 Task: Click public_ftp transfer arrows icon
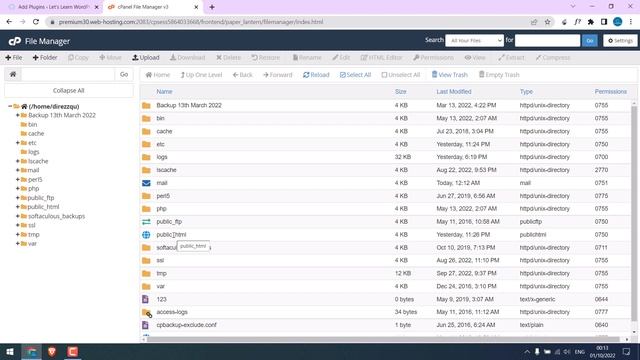tap(146, 222)
